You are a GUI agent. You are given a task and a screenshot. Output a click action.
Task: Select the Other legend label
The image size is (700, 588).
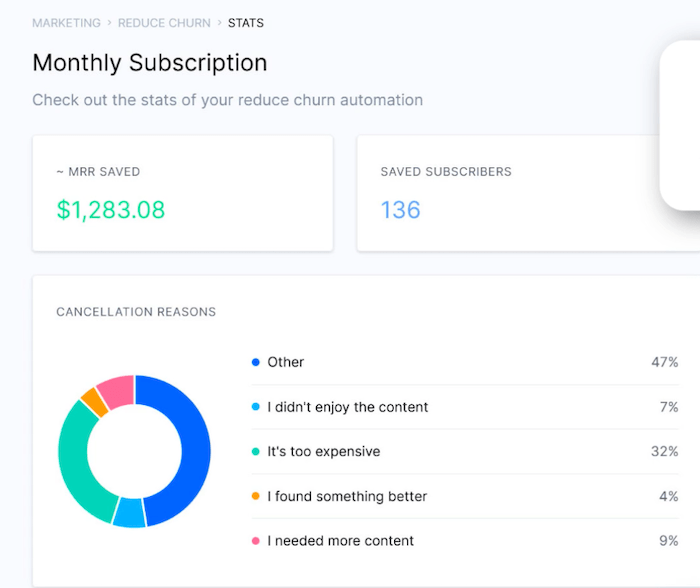[286, 362]
